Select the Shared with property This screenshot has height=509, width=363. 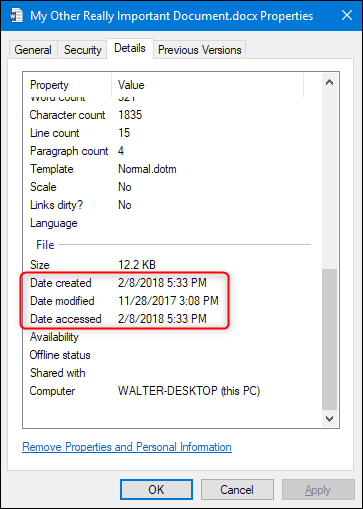58,373
